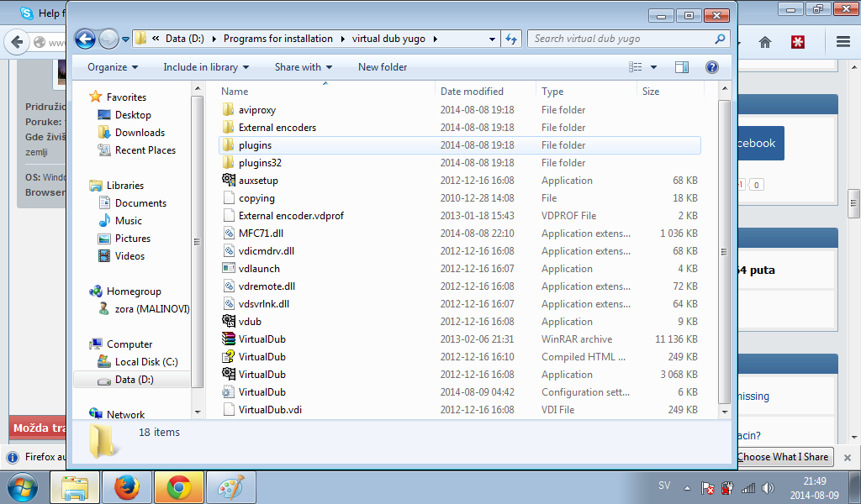Open Google Chrome from the taskbar

pos(179,487)
